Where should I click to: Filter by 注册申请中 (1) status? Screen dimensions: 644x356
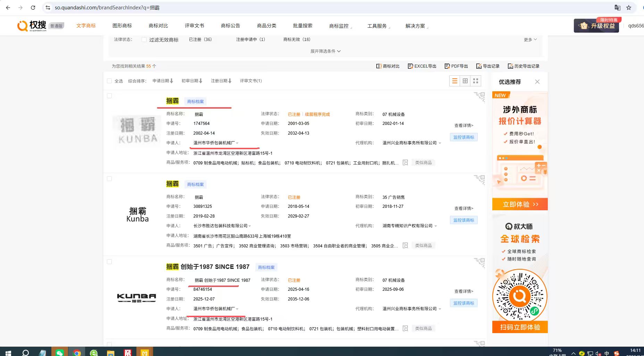(x=250, y=40)
